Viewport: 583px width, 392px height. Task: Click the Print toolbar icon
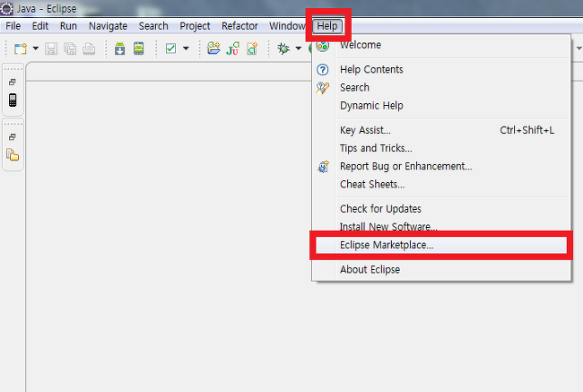(89, 48)
